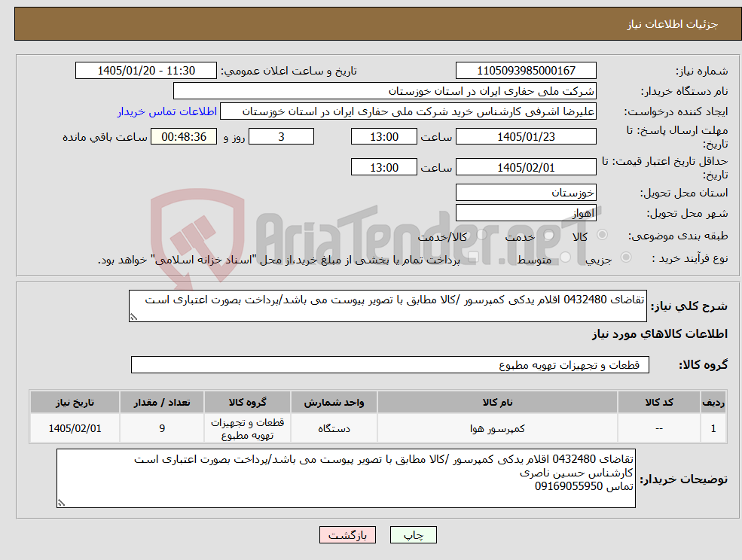Click the کمپرسور هوا item name cell
This screenshot has width=742, height=560.
point(497,428)
